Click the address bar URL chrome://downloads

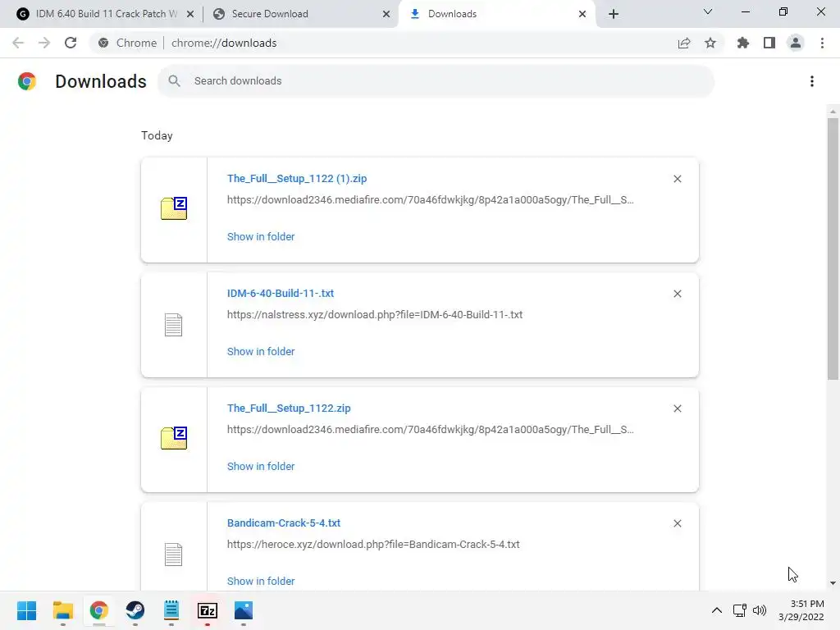(224, 43)
